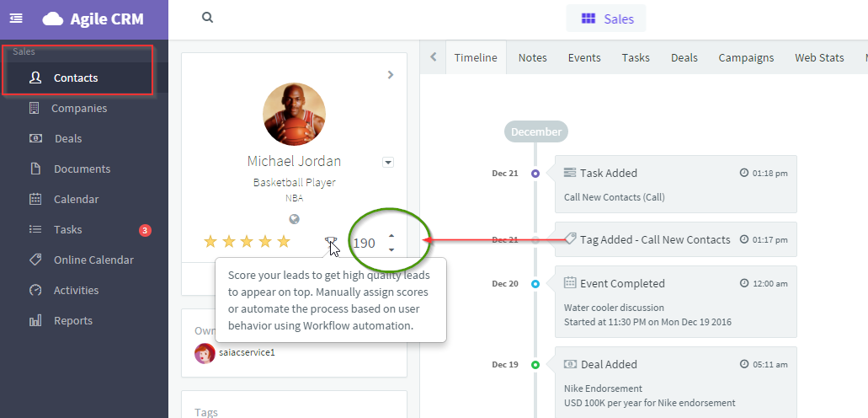Open the Sales app grid switcher
868x418 pixels.
(606, 19)
